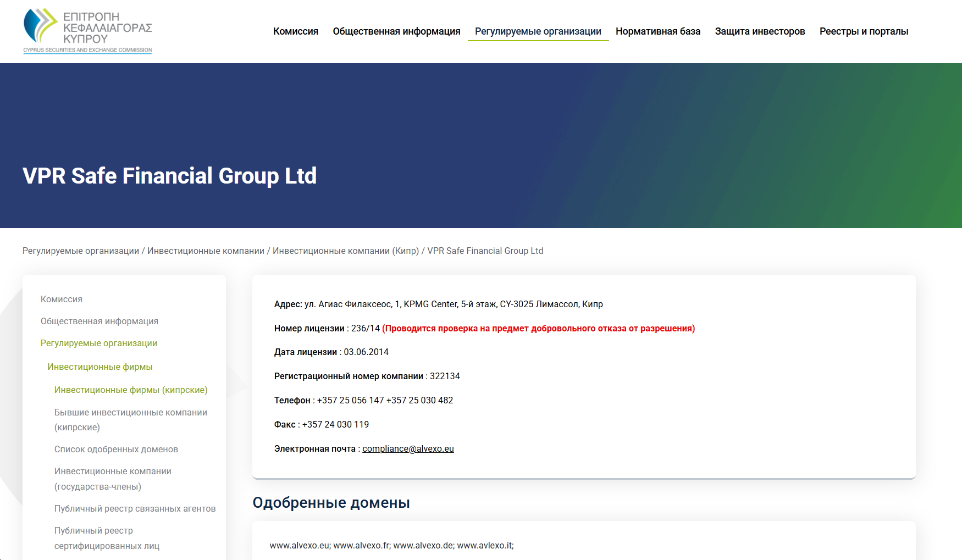Screen dimensions: 962x560
Task: Open the Общественная информация top menu
Action: click(396, 31)
